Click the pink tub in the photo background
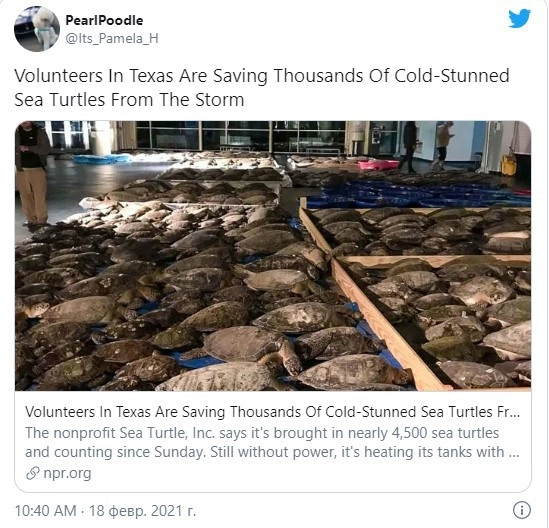The image size is (549, 528). click(378, 164)
